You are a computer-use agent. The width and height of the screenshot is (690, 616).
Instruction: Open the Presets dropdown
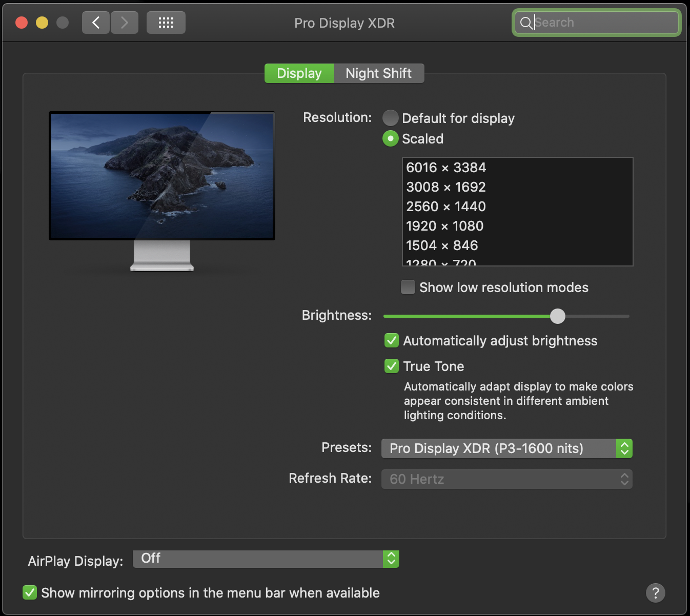(x=507, y=448)
